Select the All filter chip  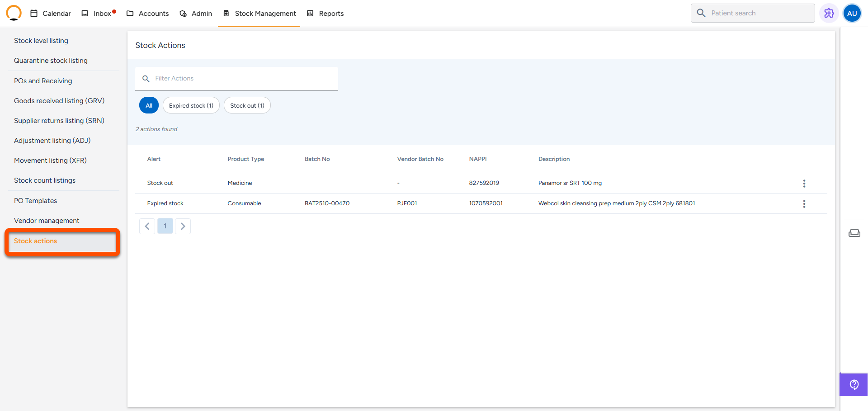pyautogui.click(x=149, y=105)
